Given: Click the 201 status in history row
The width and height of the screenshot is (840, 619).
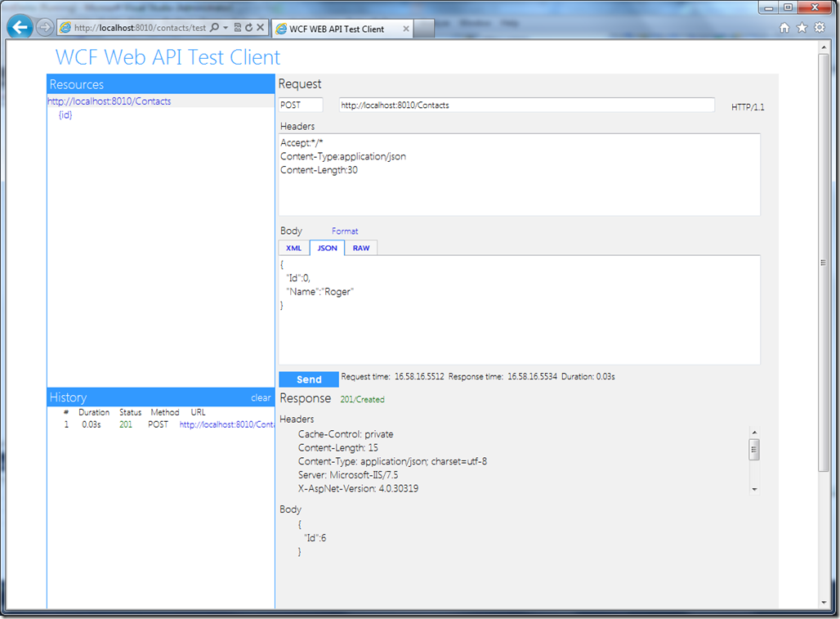Looking at the screenshot, I should (x=126, y=424).
